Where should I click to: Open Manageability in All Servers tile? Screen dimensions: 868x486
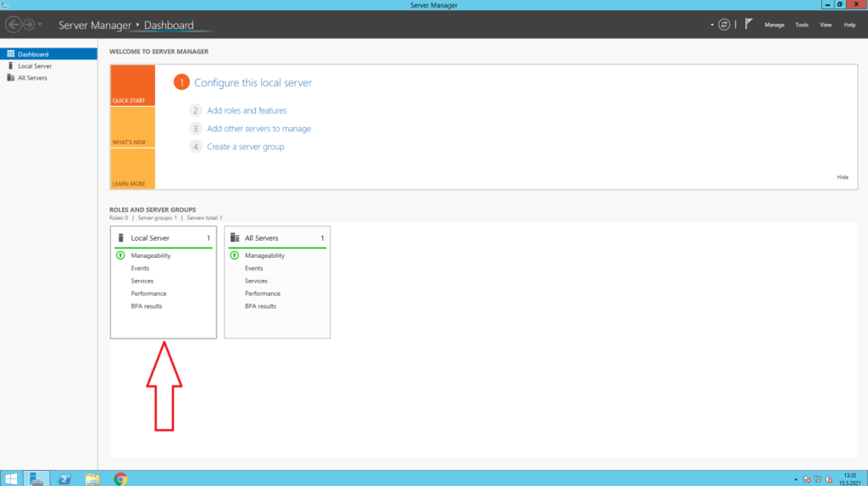coord(264,255)
